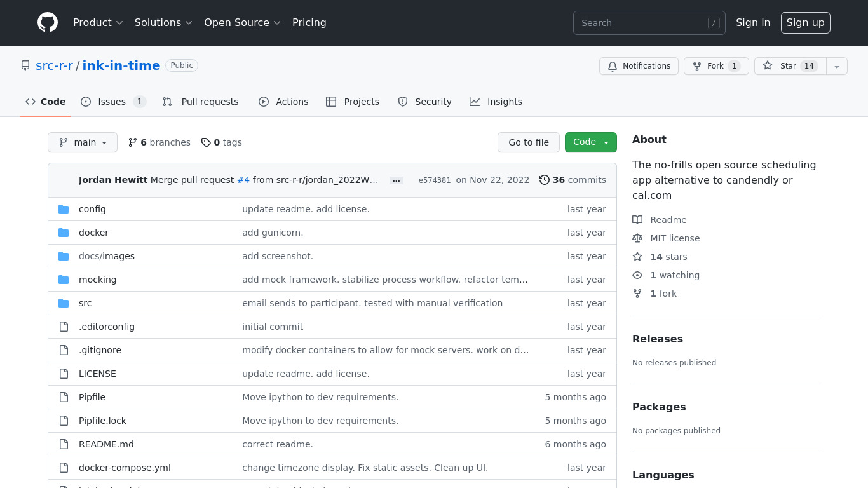
Task: Expand the green Code dropdown button
Action: (591, 142)
